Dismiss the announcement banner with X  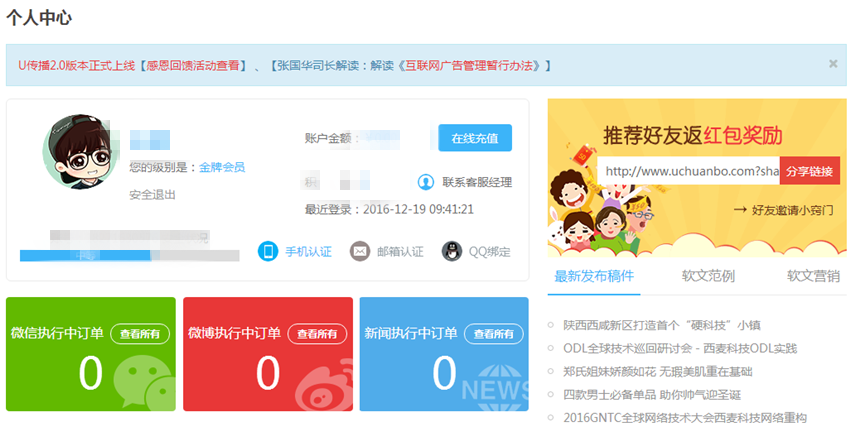832,64
